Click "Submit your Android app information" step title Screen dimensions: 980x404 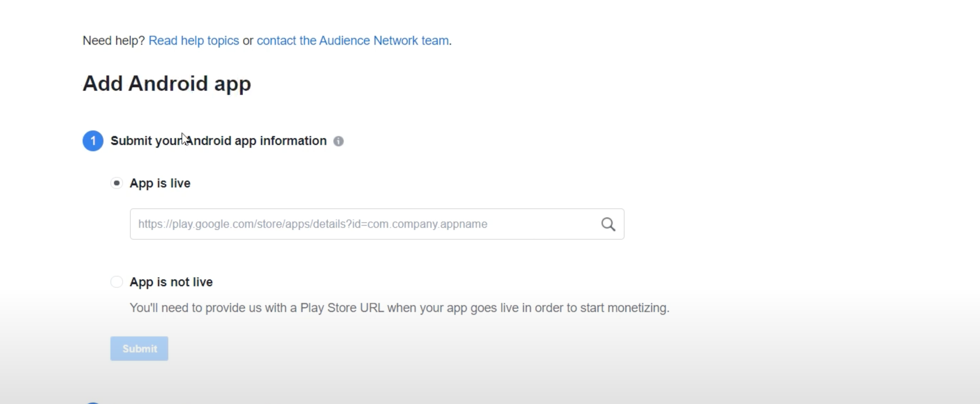tap(219, 141)
